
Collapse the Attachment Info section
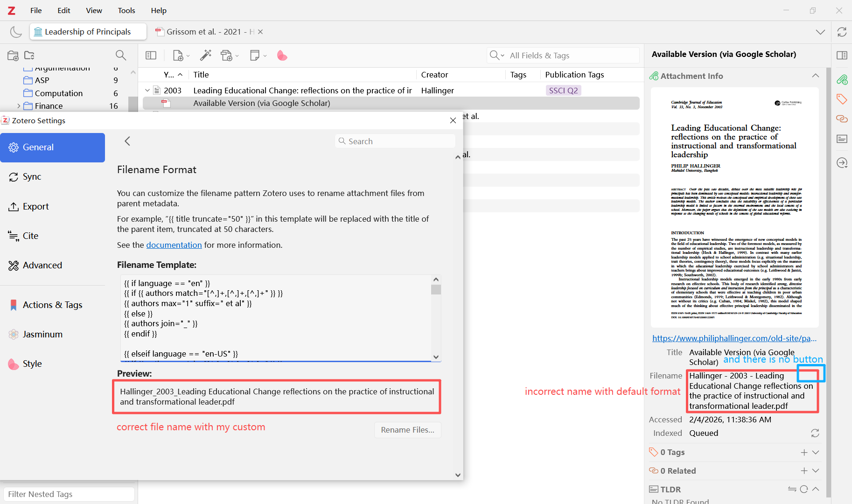[x=816, y=76]
